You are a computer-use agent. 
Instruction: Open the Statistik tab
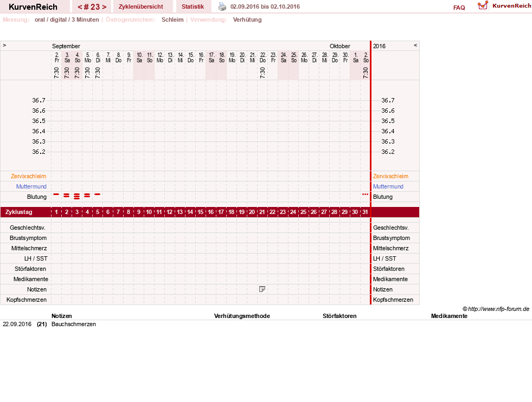[x=193, y=7]
